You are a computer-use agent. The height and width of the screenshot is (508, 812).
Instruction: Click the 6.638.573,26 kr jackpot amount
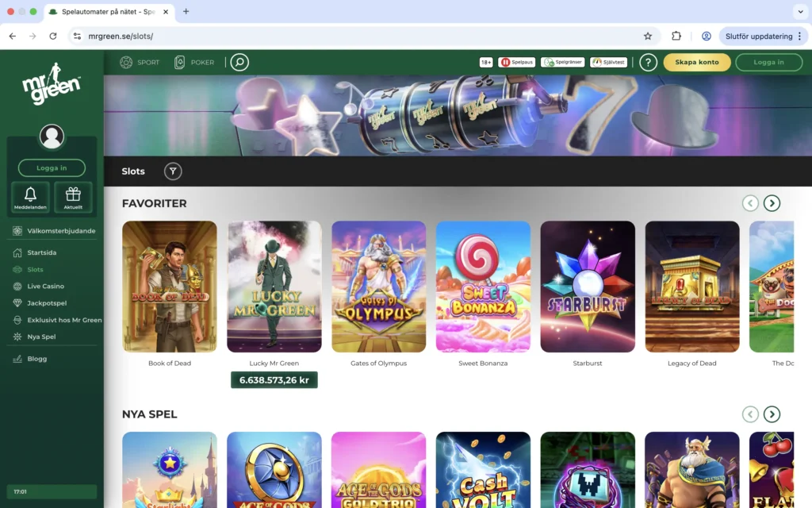[x=274, y=380]
